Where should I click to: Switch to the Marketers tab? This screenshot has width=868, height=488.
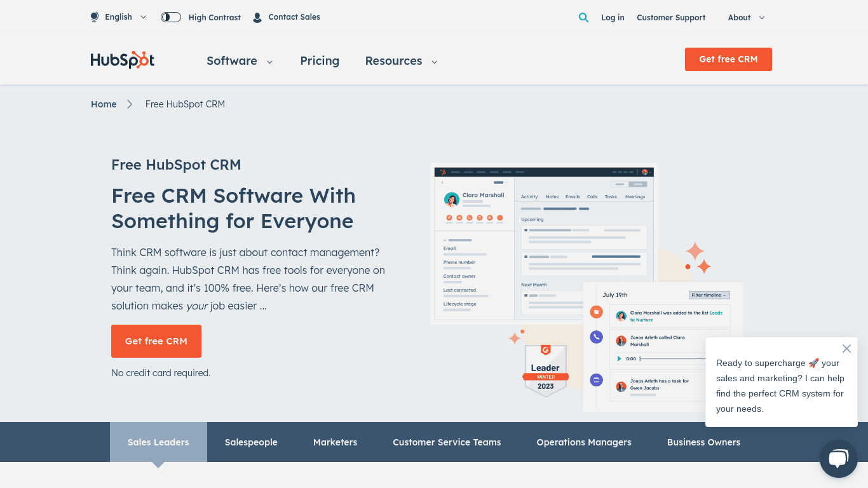point(335,442)
